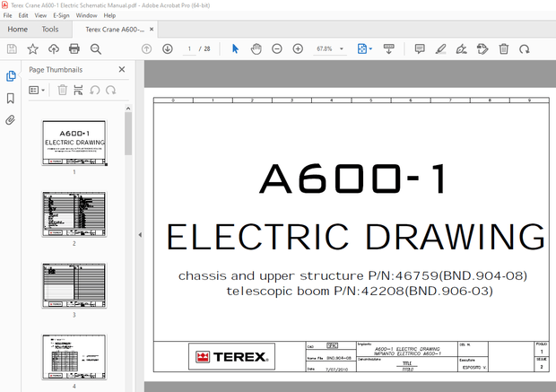
Task: Switch to the Home tab
Action: [17, 30]
